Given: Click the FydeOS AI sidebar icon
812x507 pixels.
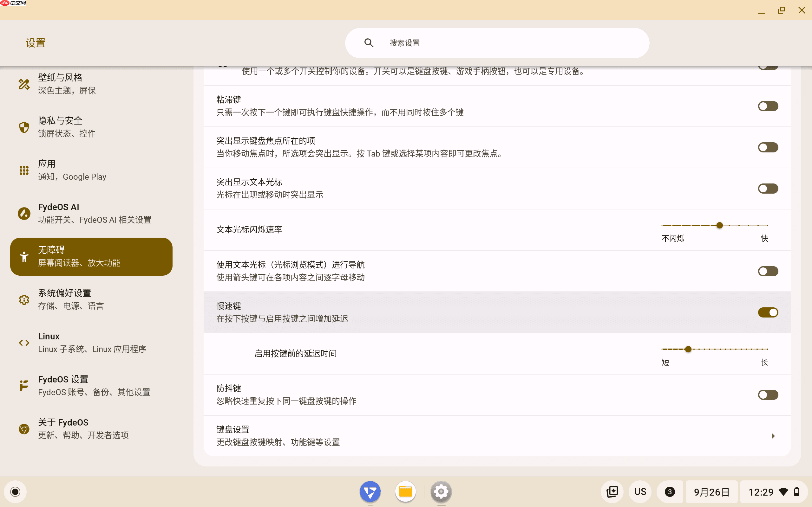Looking at the screenshot, I should point(24,213).
